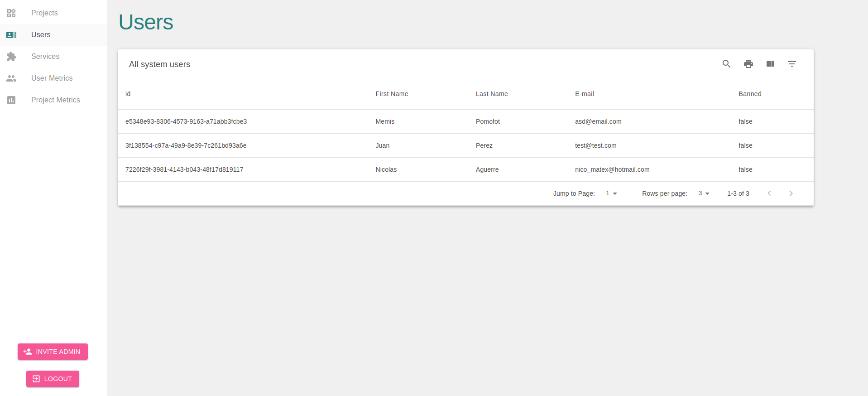Click Banned value false in Memis row
This screenshot has height=396, width=868.
click(x=745, y=121)
